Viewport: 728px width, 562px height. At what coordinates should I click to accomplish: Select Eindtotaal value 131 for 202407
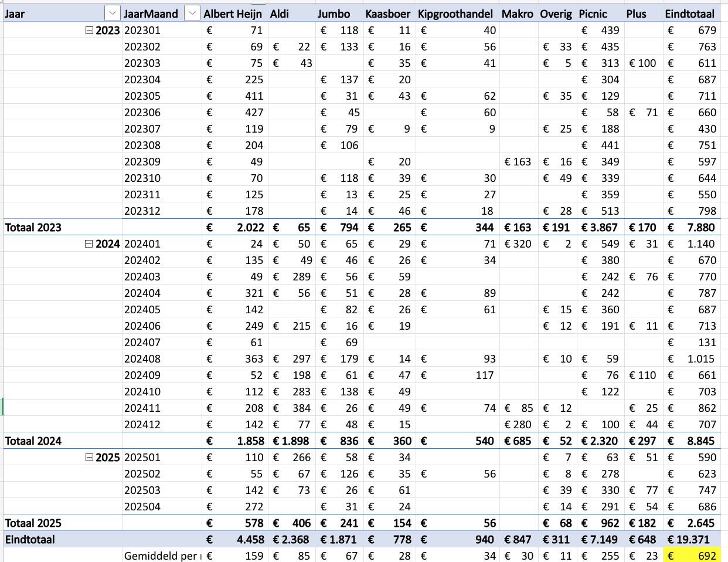(707, 343)
